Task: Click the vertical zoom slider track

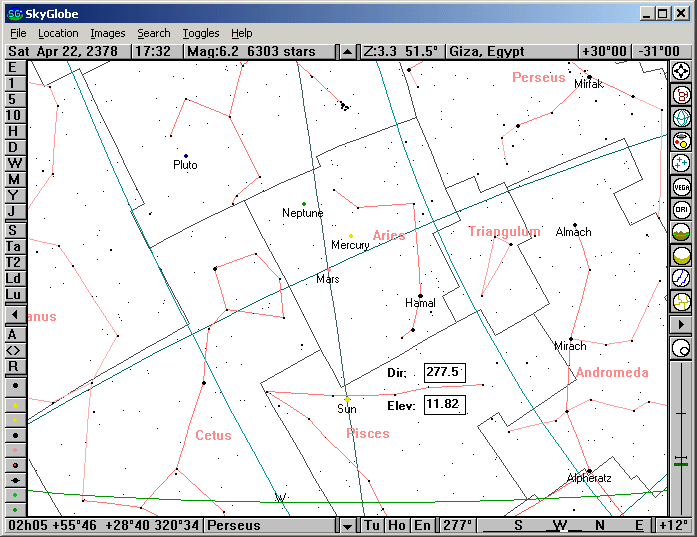Action: tap(682, 440)
